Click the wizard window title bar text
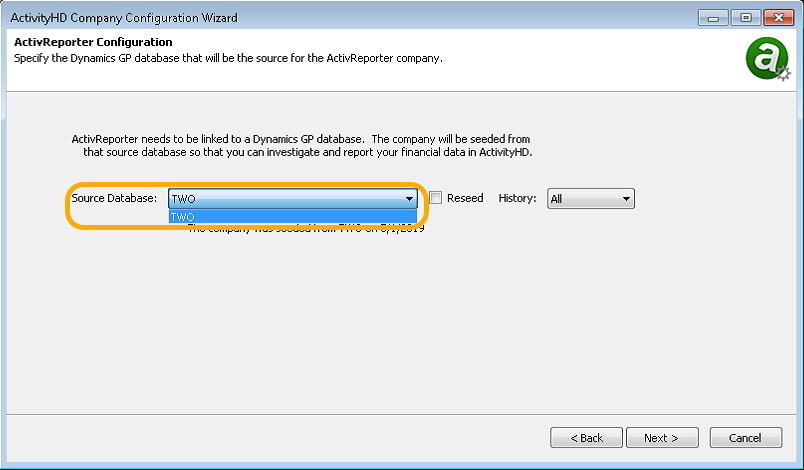This screenshot has width=804, height=470. point(124,18)
